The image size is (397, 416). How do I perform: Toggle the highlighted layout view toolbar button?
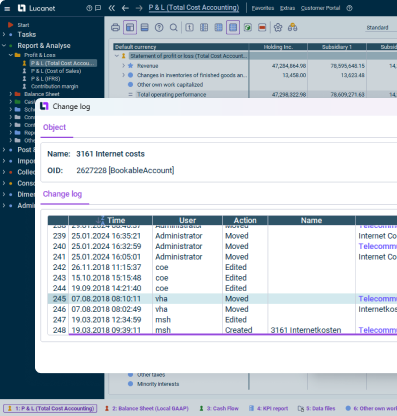click(130, 27)
